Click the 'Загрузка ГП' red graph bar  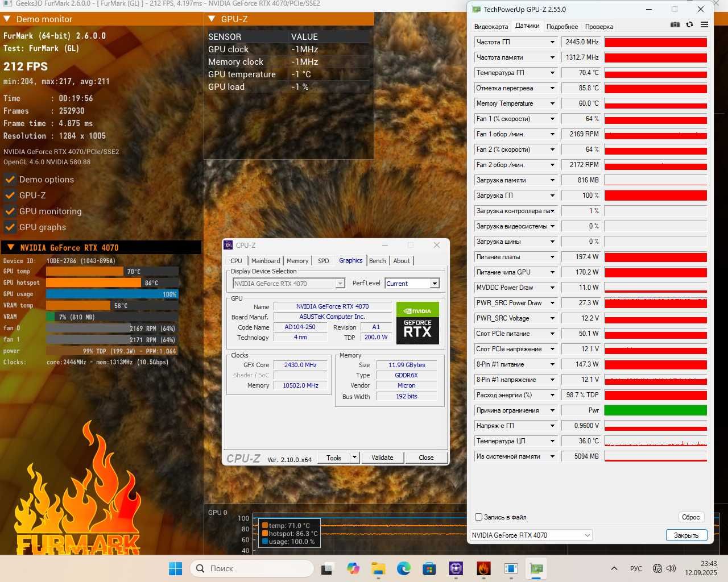655,196
